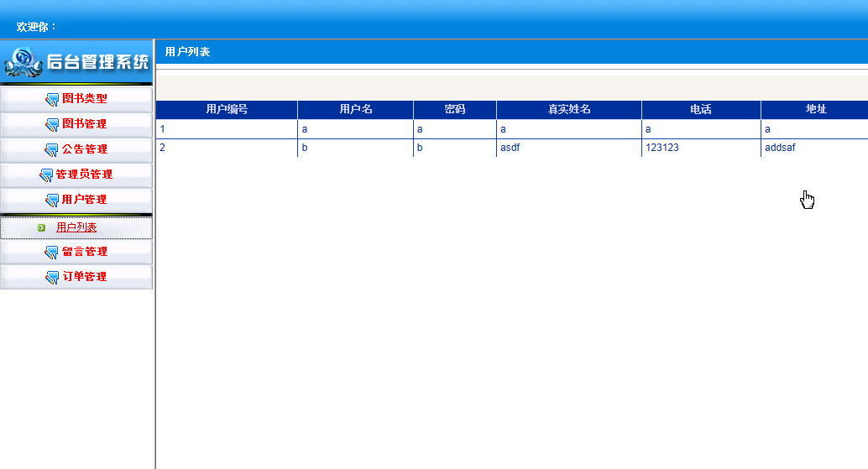Select user number 1 cell

pyautogui.click(x=227, y=129)
